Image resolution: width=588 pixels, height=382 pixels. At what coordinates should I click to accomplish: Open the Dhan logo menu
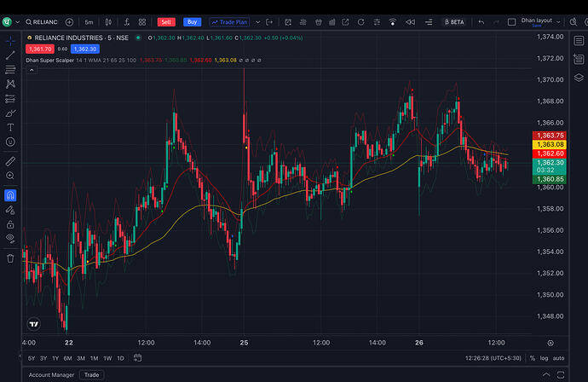point(7,22)
